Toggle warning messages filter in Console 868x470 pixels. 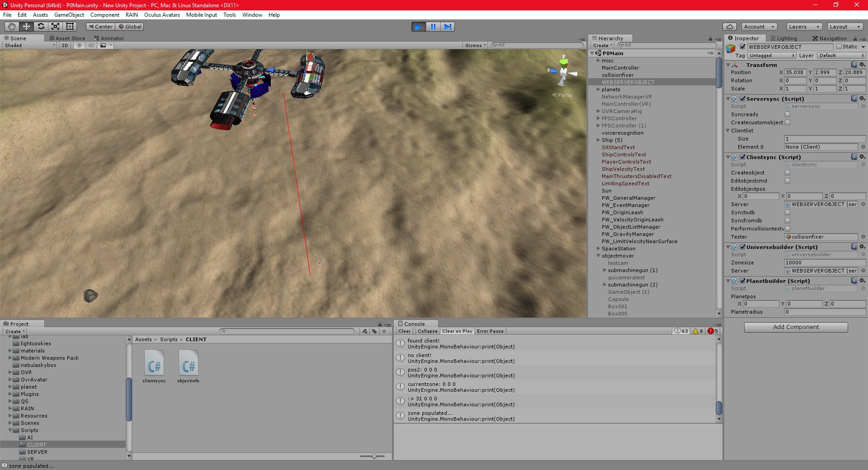point(698,331)
